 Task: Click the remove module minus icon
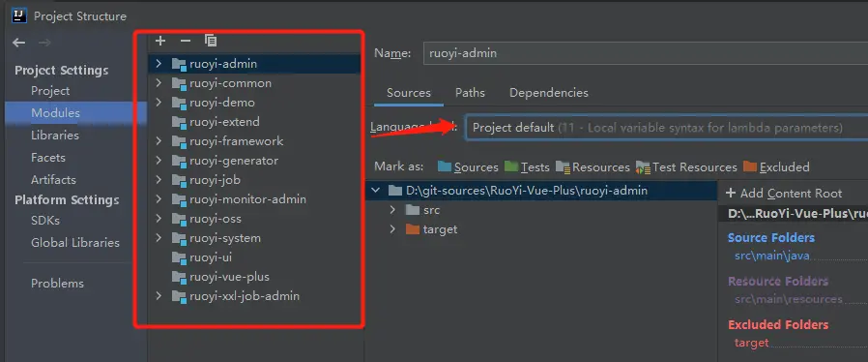pos(186,41)
